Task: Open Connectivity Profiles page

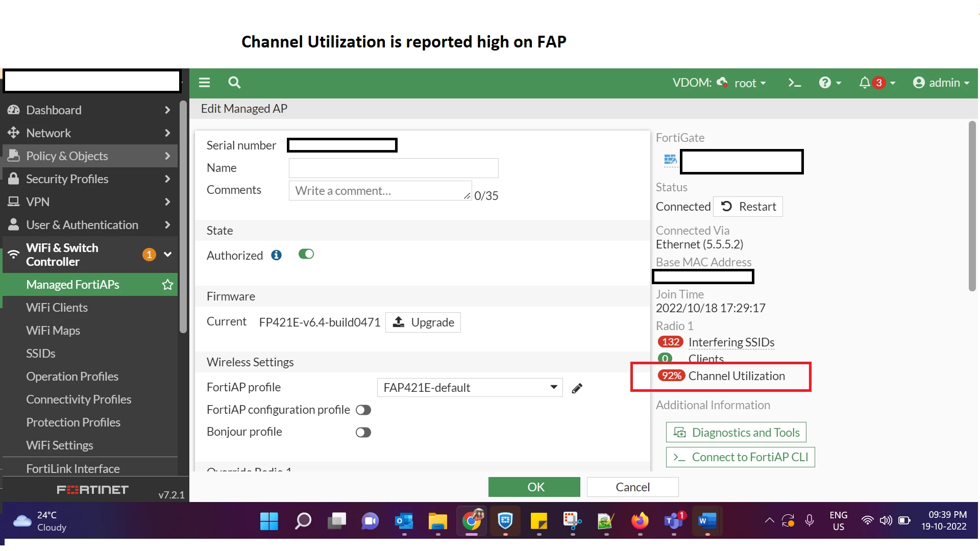Action: [79, 399]
